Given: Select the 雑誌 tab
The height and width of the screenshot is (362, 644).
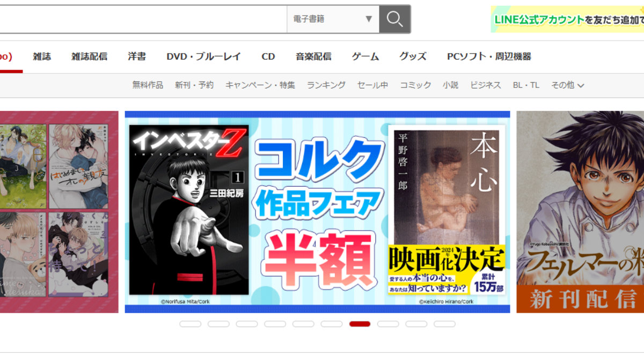Looking at the screenshot, I should 42,56.
